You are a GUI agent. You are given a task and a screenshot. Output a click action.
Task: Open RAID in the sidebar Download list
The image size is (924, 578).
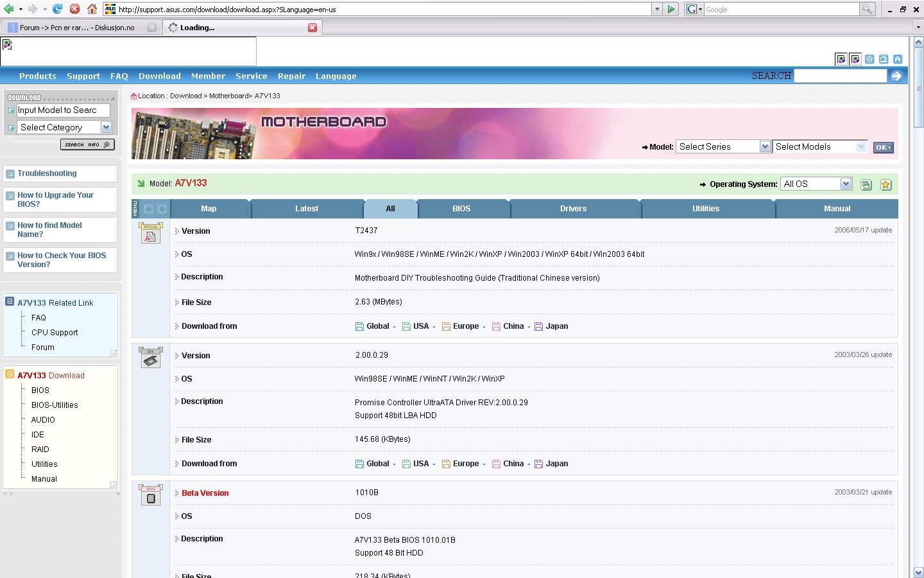(40, 450)
